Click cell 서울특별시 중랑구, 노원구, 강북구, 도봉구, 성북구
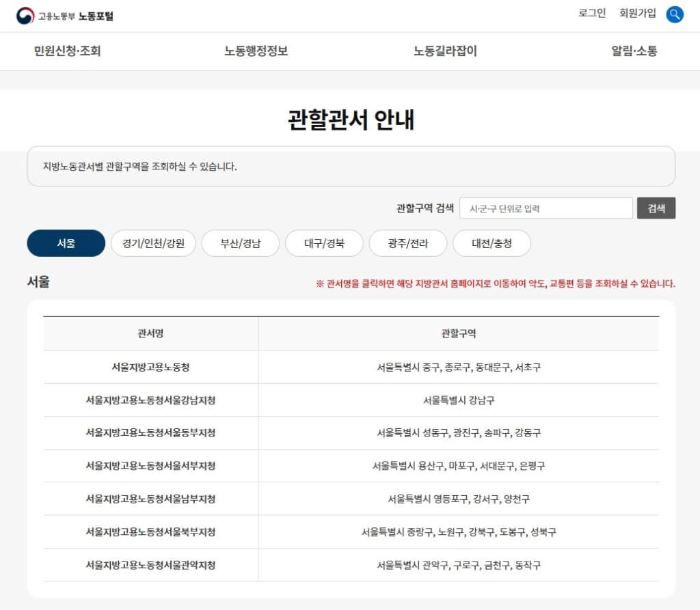This screenshot has height=610, width=700. (x=459, y=532)
